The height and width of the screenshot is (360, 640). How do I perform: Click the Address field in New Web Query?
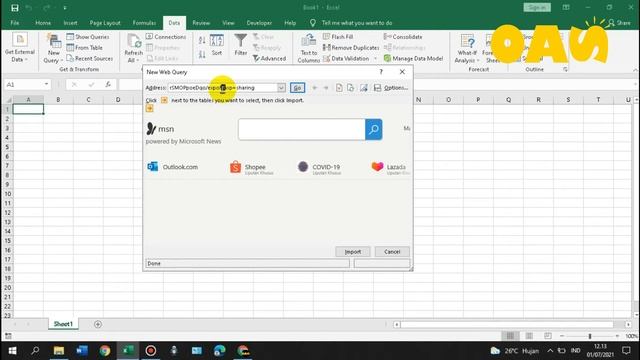pos(222,88)
